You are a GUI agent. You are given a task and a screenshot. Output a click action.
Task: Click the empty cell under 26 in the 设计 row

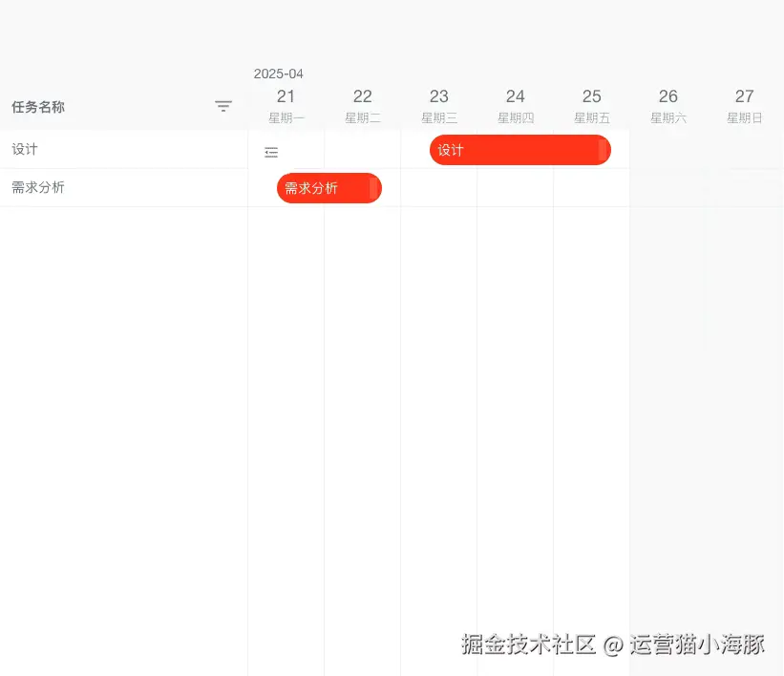pos(668,150)
